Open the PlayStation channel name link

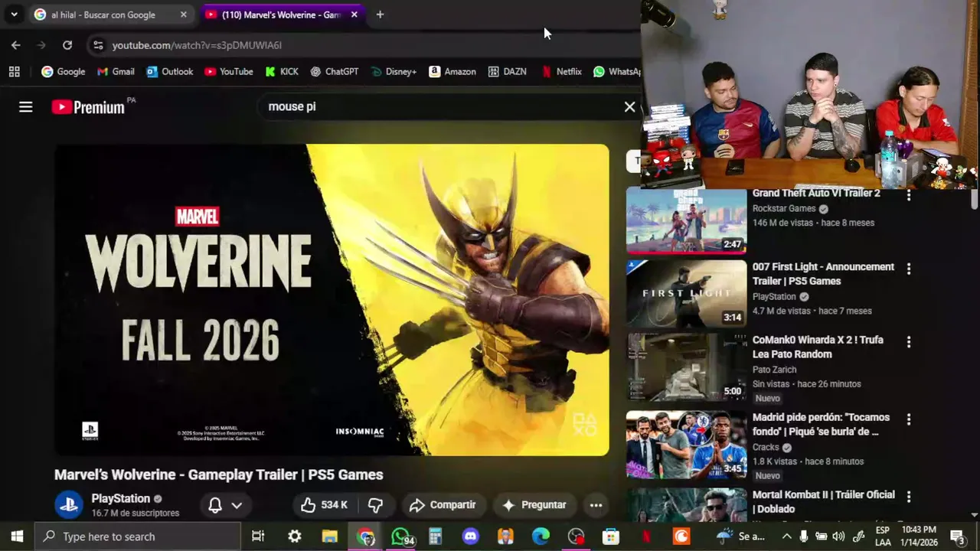tap(120, 498)
